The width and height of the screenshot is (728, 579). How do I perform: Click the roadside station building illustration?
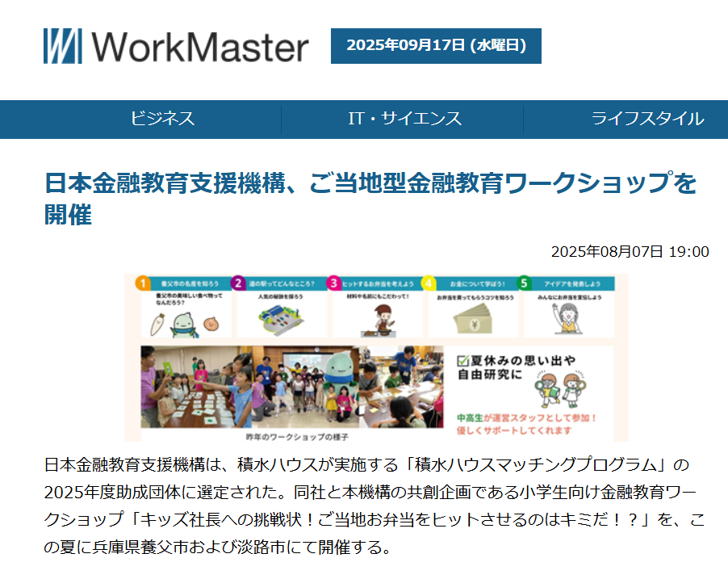click(x=279, y=322)
